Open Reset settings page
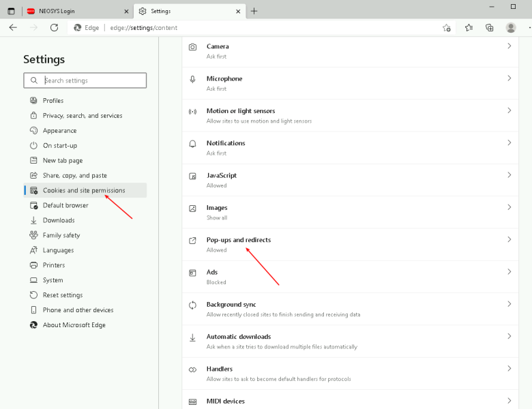Screen dimensions: 532x409 pyautogui.click(x=85, y=294)
